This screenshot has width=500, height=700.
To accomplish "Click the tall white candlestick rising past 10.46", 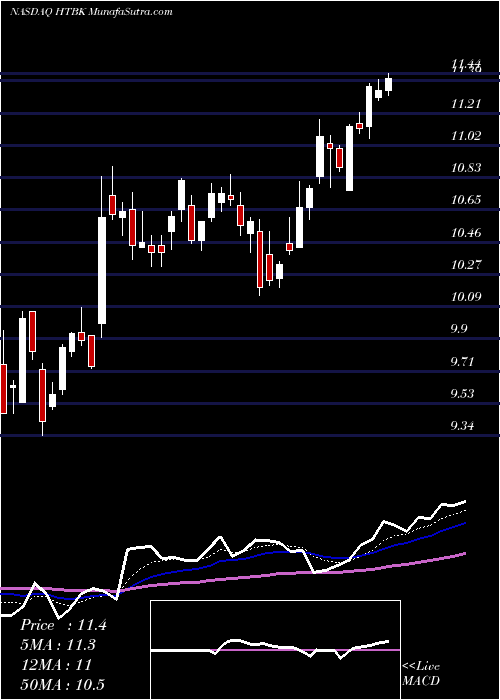I will click(102, 270).
